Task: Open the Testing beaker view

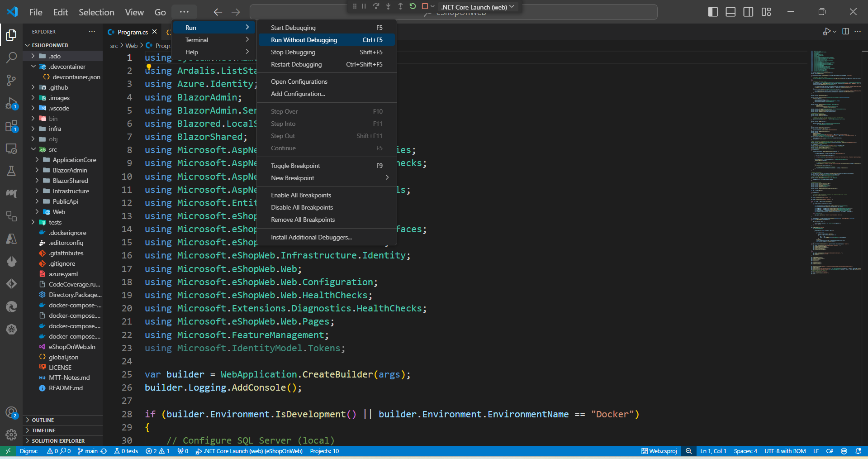Action: [11, 171]
